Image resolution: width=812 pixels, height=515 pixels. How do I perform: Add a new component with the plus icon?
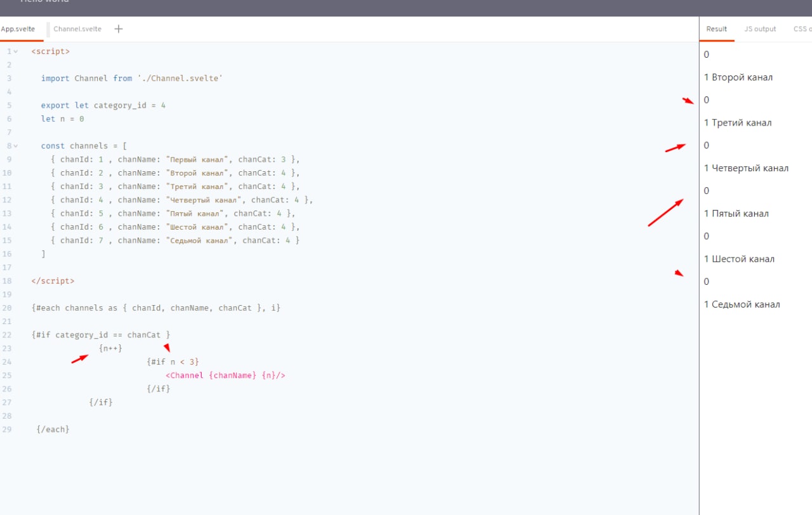point(119,29)
